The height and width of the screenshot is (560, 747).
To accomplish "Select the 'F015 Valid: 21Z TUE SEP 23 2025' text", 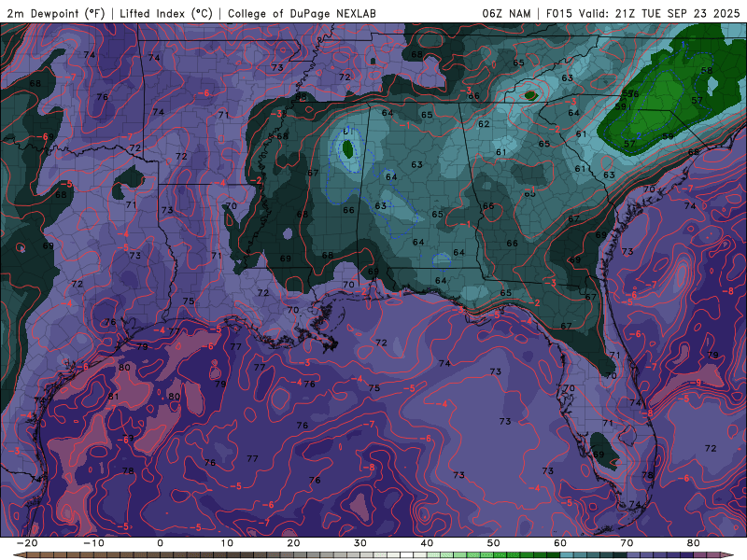I will coord(642,13).
